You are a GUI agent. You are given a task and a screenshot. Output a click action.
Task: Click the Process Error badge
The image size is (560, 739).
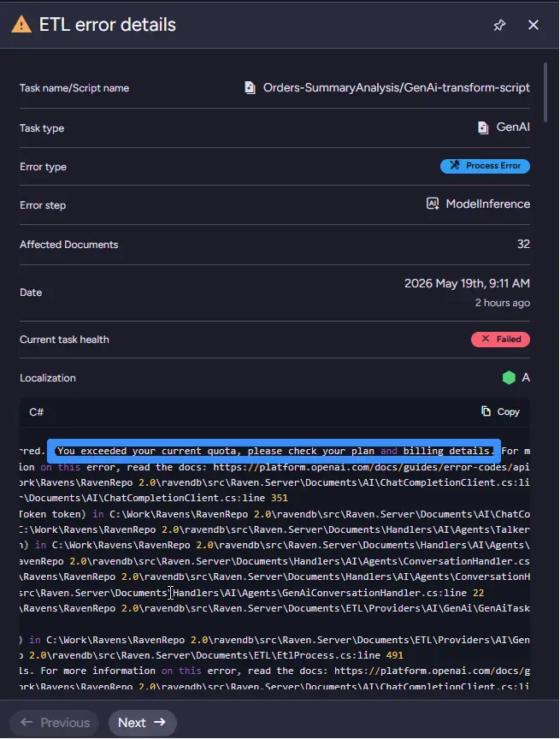click(485, 166)
